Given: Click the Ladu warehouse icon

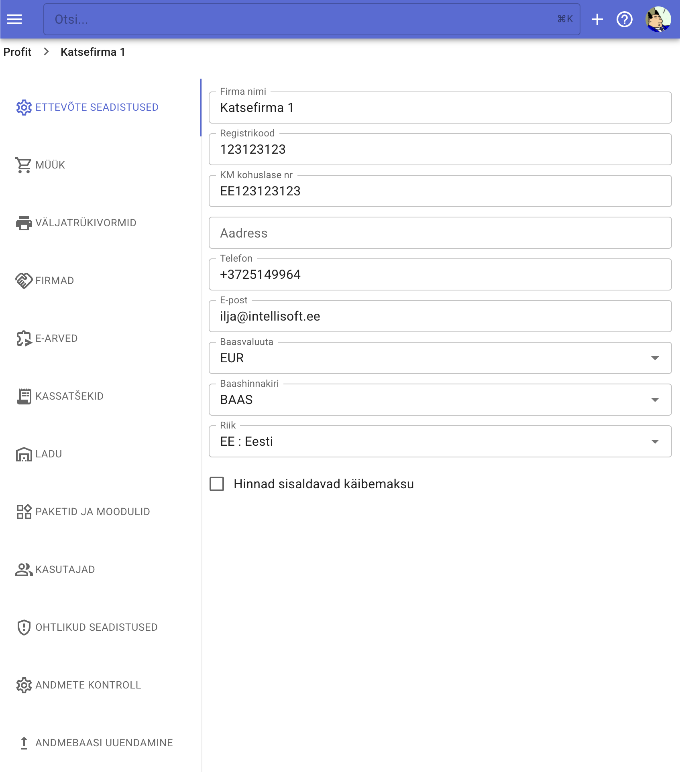Looking at the screenshot, I should pyautogui.click(x=24, y=454).
